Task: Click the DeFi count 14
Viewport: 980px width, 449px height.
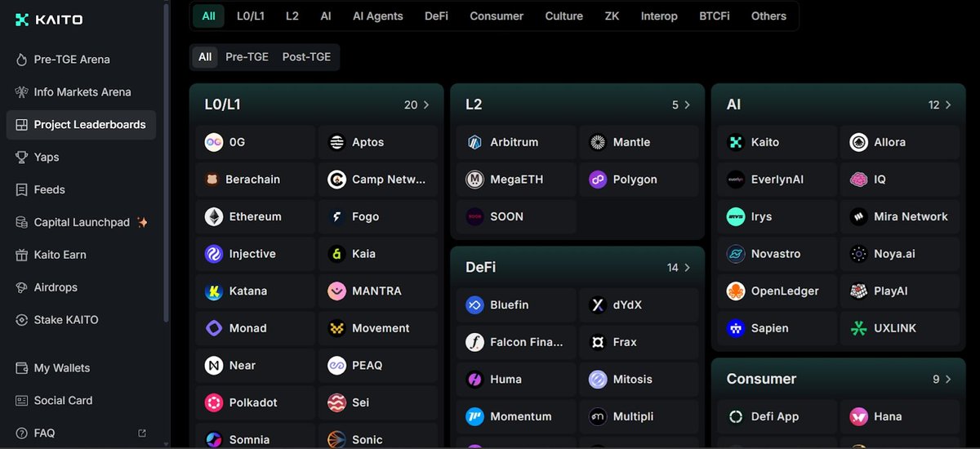Action: (673, 268)
